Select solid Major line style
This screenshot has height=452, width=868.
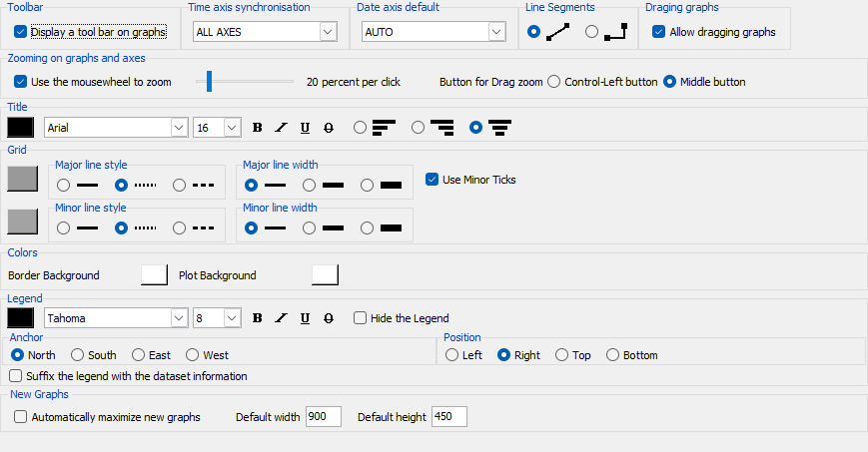63,186
